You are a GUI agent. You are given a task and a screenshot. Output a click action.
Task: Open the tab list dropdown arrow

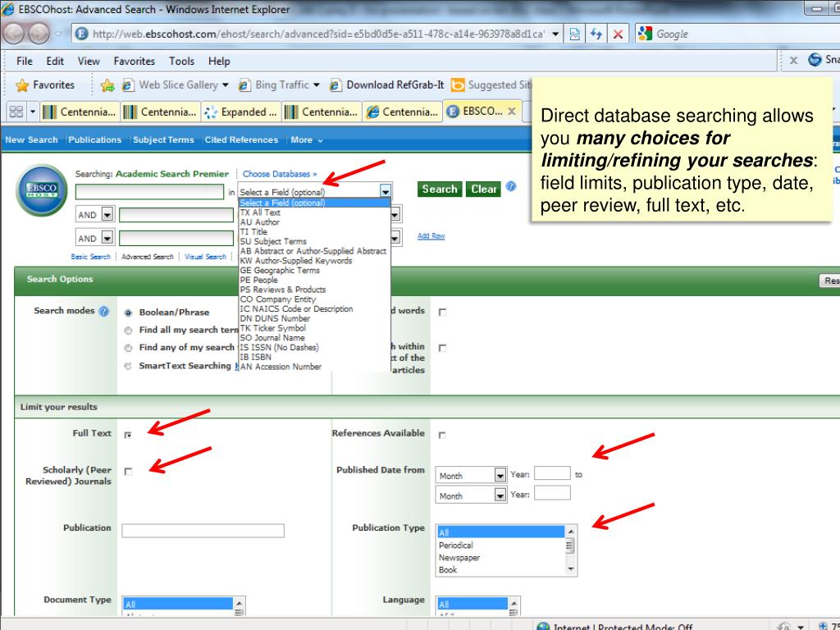pos(33,112)
